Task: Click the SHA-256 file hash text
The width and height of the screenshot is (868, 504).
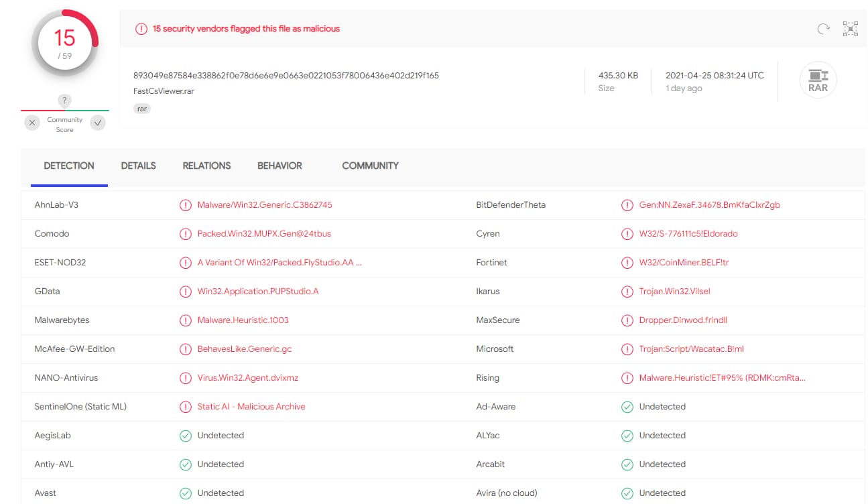Action: pyautogui.click(x=286, y=76)
